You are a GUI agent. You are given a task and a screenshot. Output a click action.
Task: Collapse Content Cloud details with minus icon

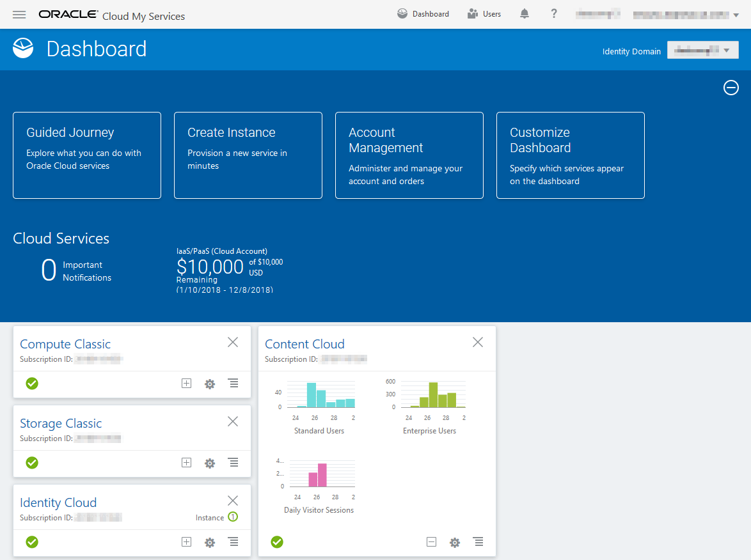(431, 541)
